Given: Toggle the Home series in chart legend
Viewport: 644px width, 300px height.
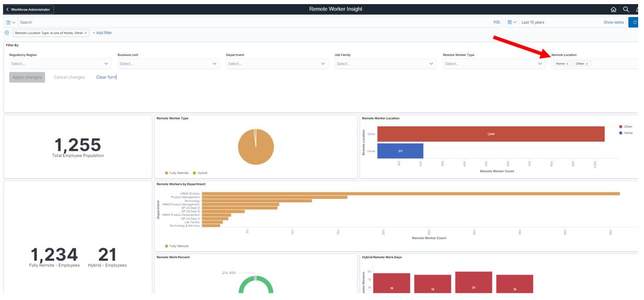Looking at the screenshot, I should [628, 133].
